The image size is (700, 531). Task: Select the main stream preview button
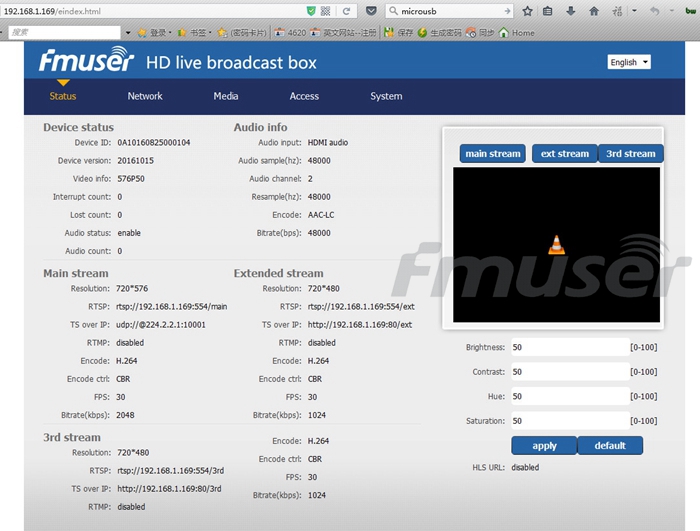[493, 154]
